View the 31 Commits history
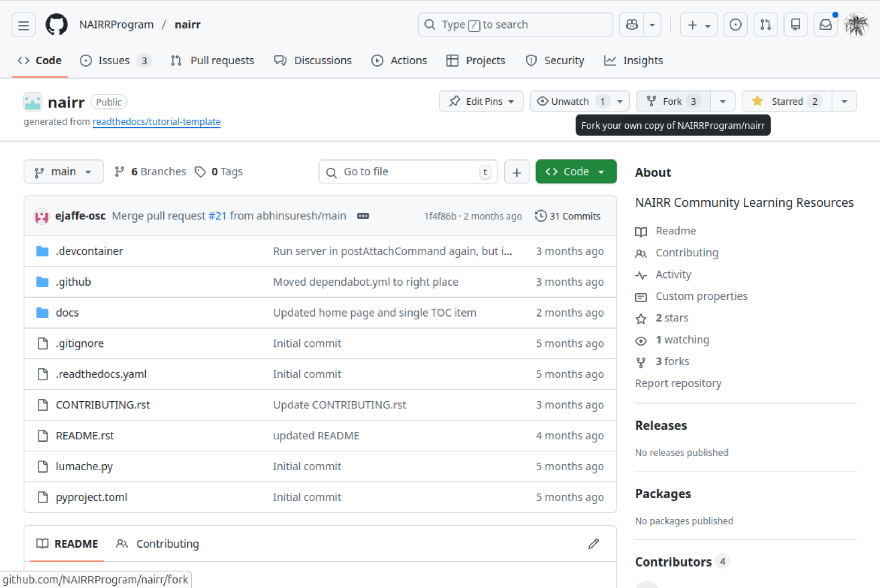Image resolution: width=880 pixels, height=588 pixels. coord(568,216)
